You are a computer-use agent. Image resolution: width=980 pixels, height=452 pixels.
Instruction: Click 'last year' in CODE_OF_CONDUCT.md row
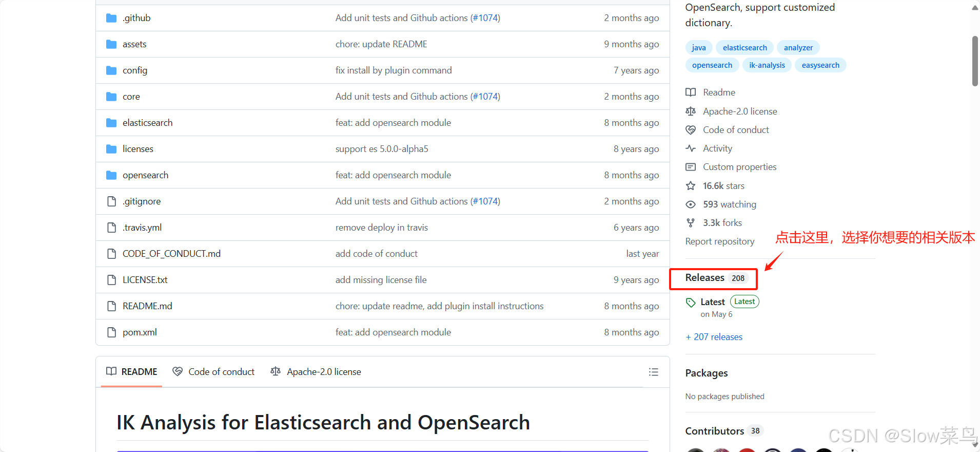pos(642,254)
